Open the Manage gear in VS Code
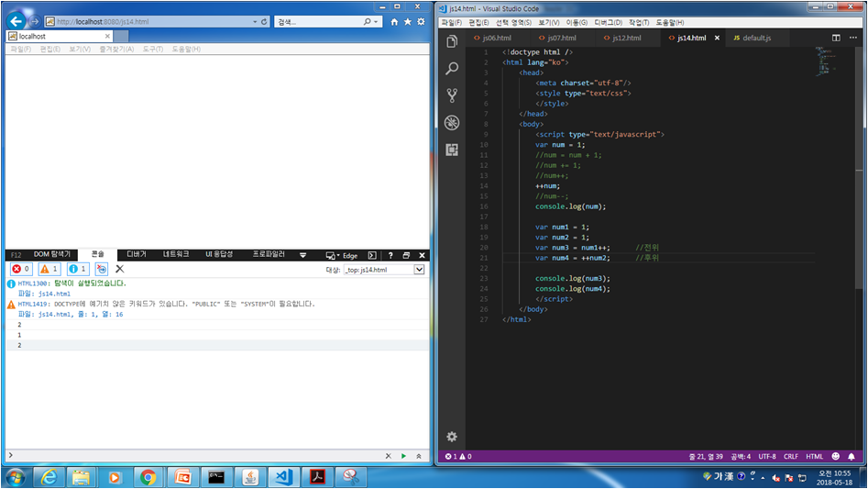The height and width of the screenshot is (489, 868). 452,437
